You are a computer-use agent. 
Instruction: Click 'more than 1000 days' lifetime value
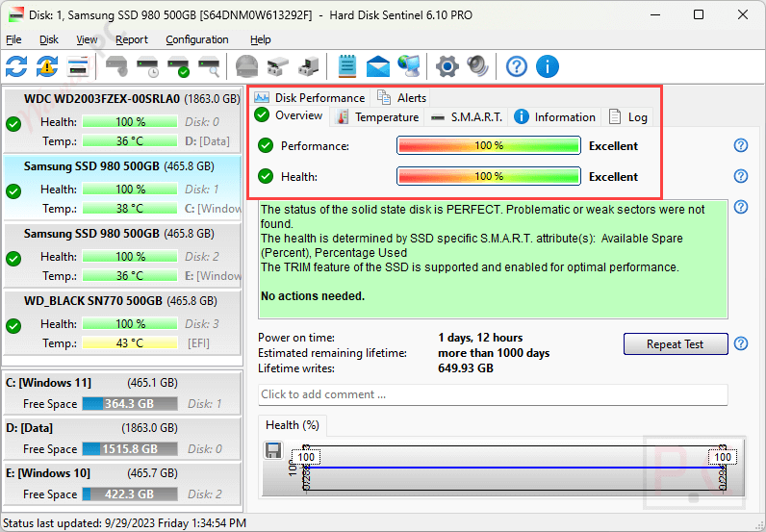coord(494,353)
